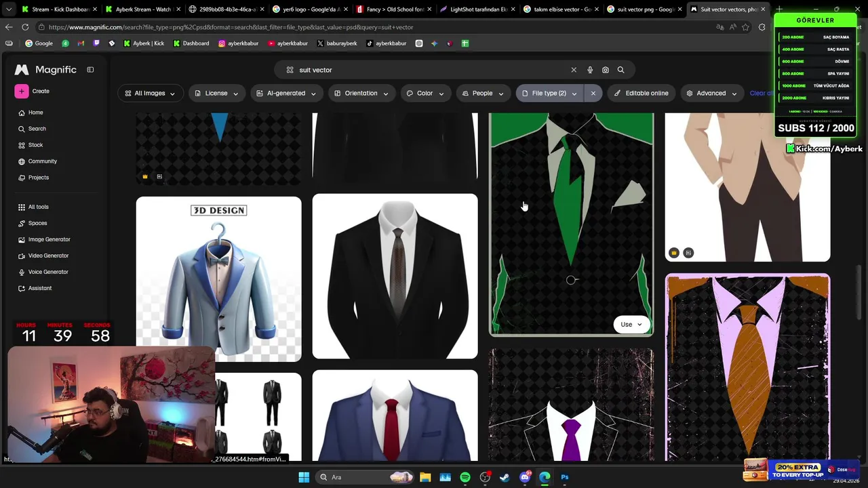Switch to the 'LightShot tarafından' tab
The height and width of the screenshot is (488, 868).
click(x=477, y=9)
